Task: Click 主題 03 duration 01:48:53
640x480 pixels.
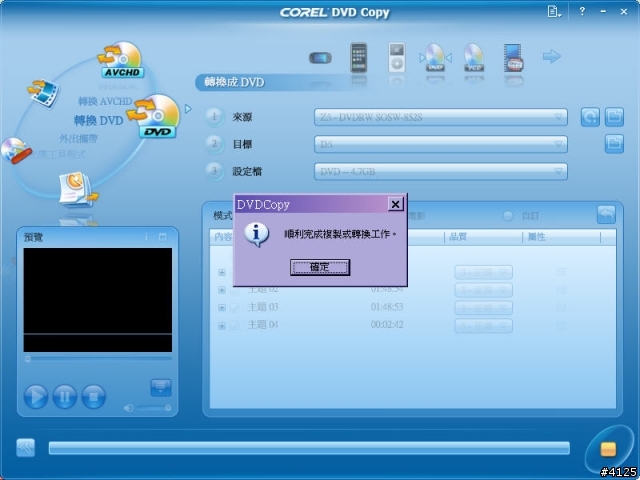Action: click(387, 307)
